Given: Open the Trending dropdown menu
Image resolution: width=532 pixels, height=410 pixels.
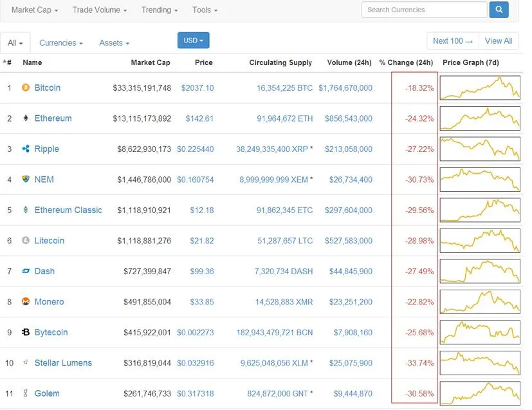Looking at the screenshot, I should (160, 10).
